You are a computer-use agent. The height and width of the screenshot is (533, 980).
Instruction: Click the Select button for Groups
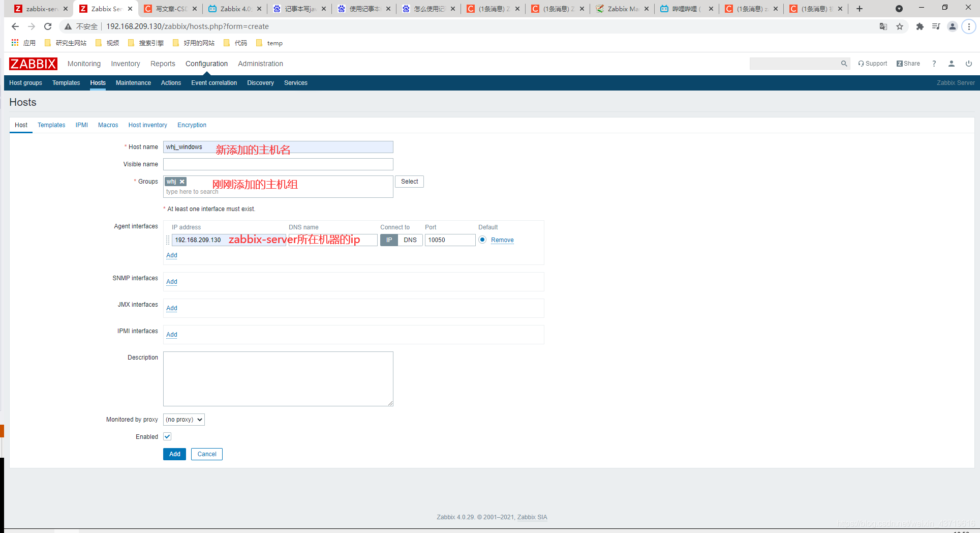point(409,182)
